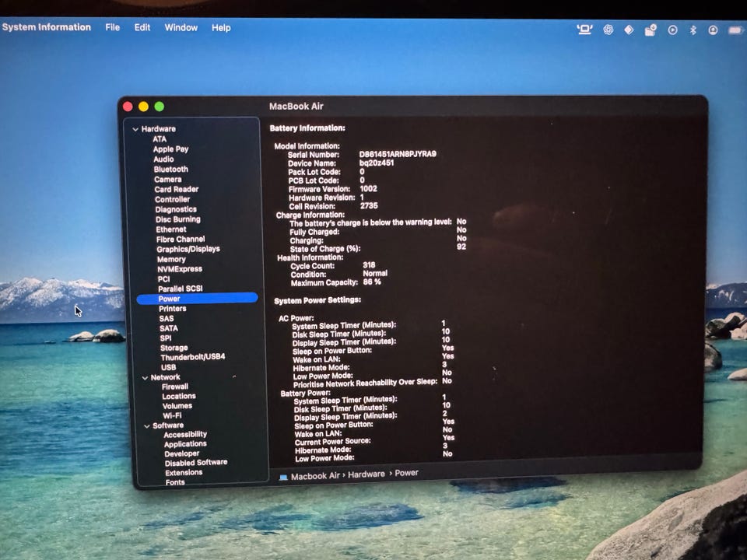Click the screen mirroring menu bar icon
Image resolution: width=747 pixels, height=560 pixels.
[x=584, y=30]
